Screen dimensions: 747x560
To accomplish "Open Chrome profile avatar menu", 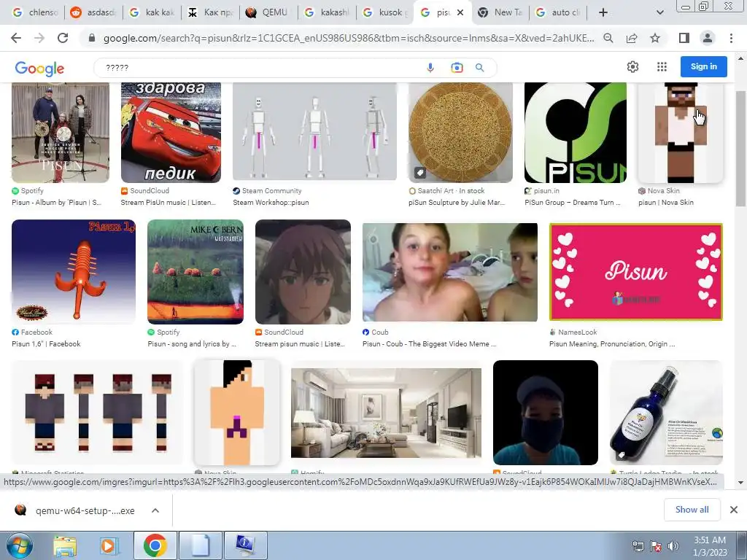I will click(708, 38).
